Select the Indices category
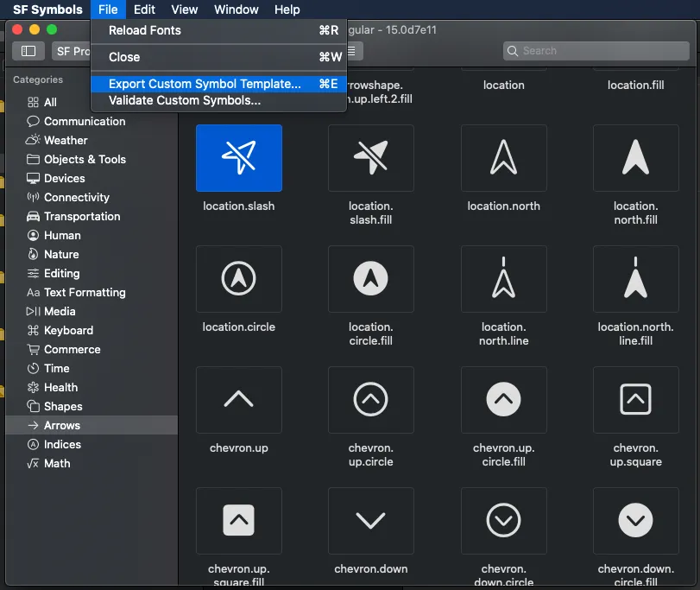Screen dimensions: 700x590 pyautogui.click(x=91, y=445)
